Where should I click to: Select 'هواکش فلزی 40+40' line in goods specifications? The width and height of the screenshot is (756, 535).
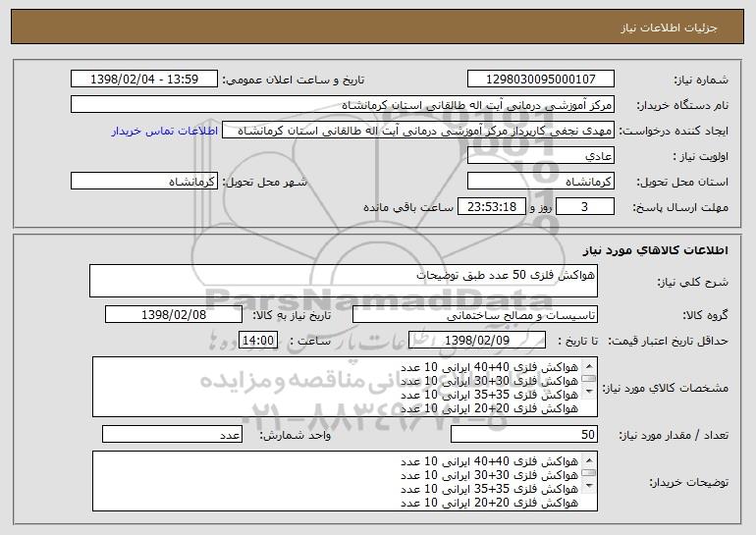coord(489,367)
